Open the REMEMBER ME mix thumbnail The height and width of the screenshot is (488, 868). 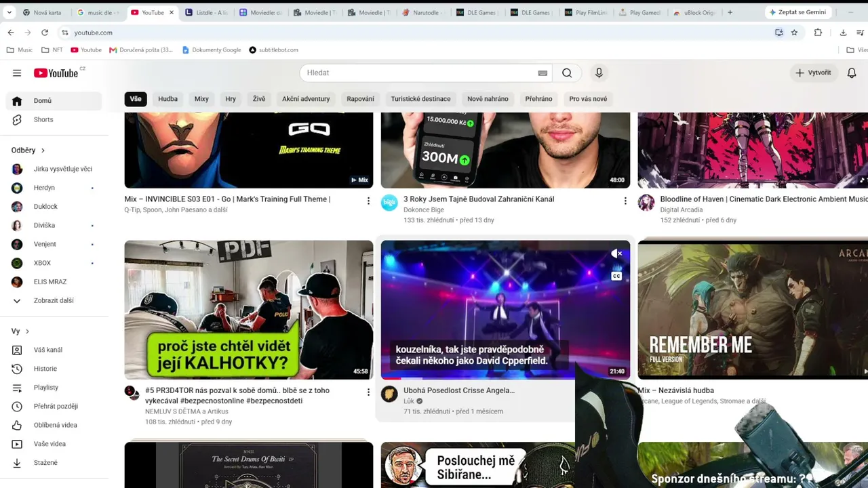point(753,310)
